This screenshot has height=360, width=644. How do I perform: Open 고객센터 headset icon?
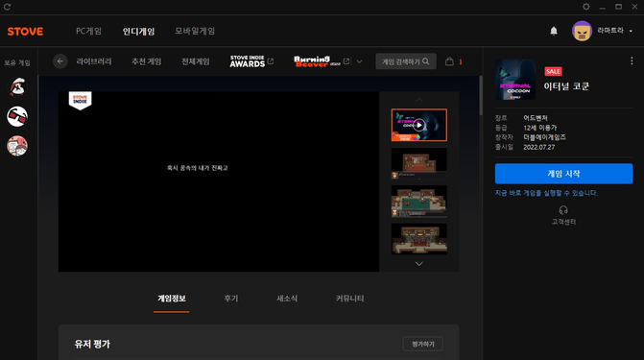[563, 210]
